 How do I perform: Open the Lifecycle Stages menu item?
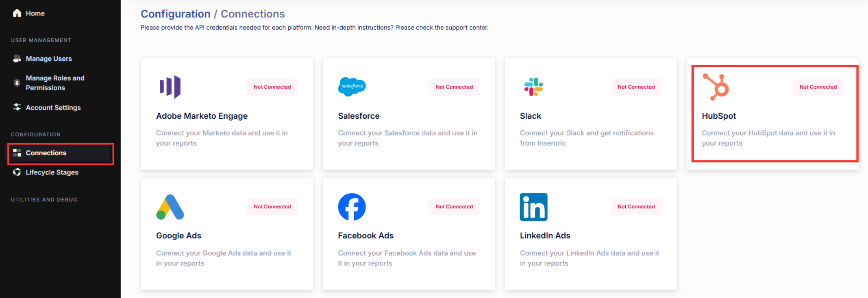pos(52,172)
